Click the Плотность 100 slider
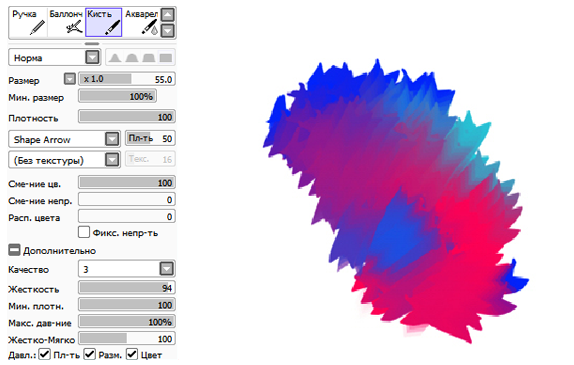 tap(127, 117)
